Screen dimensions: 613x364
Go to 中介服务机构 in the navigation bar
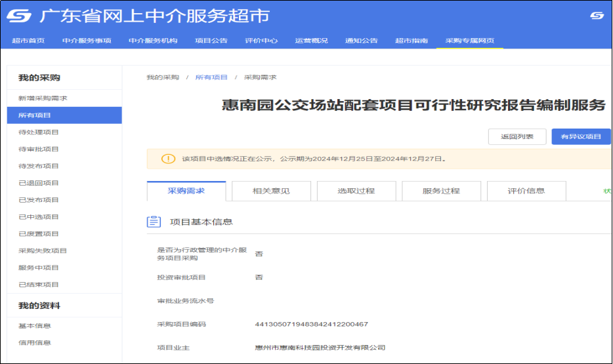click(153, 41)
